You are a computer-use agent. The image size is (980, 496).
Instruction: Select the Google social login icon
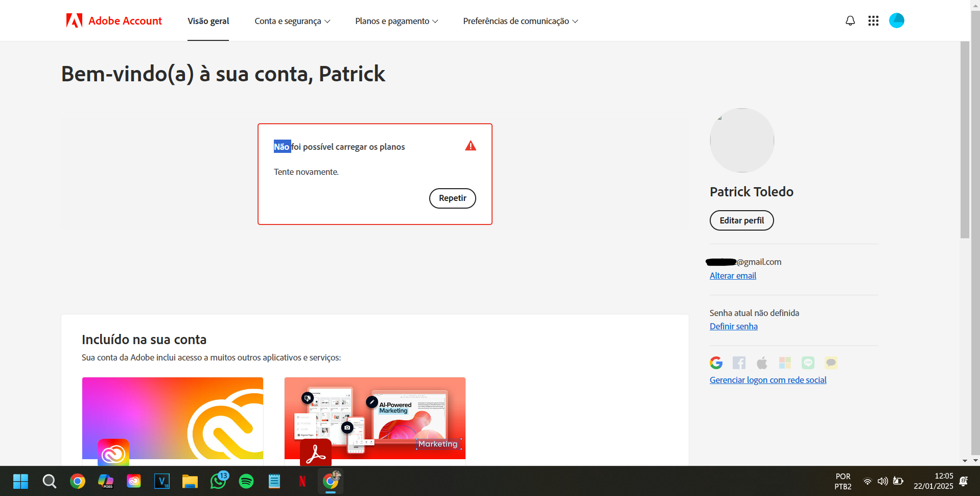pyautogui.click(x=716, y=363)
